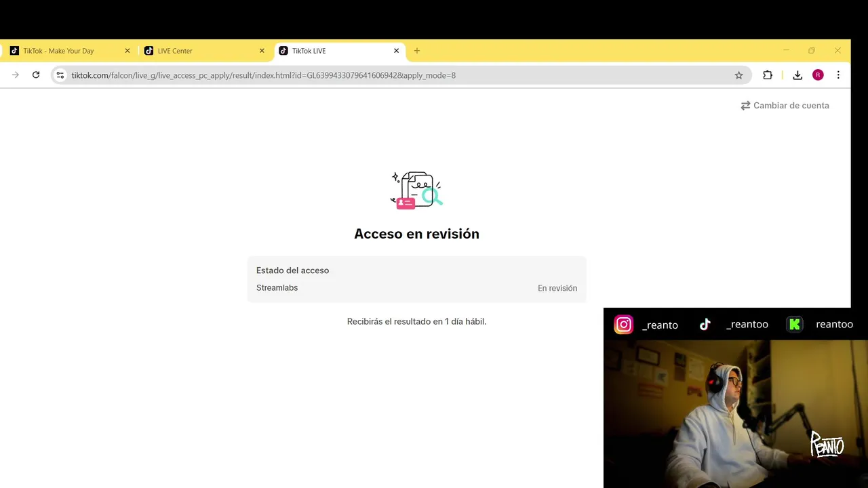
Task: View site information icon in address bar
Action: [60, 75]
